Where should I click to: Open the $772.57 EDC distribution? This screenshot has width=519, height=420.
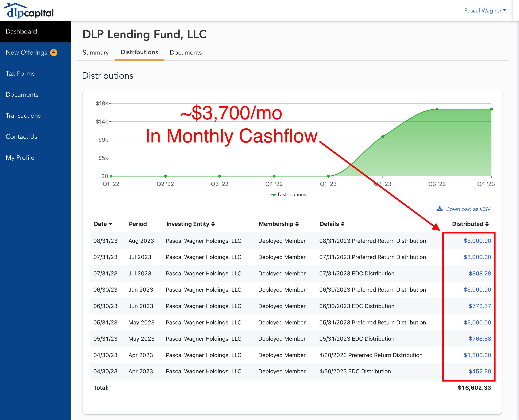click(480, 306)
